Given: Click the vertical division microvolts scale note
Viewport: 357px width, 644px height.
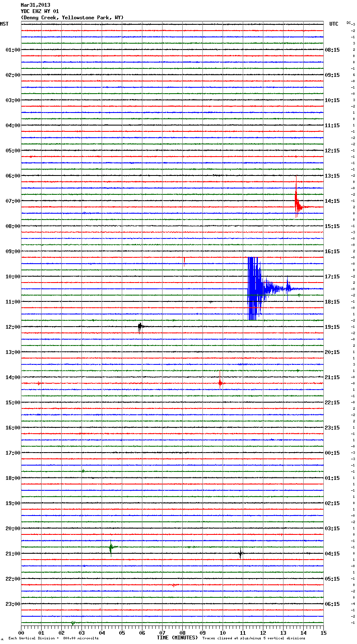Looking at the screenshot, I should (x=53, y=638).
